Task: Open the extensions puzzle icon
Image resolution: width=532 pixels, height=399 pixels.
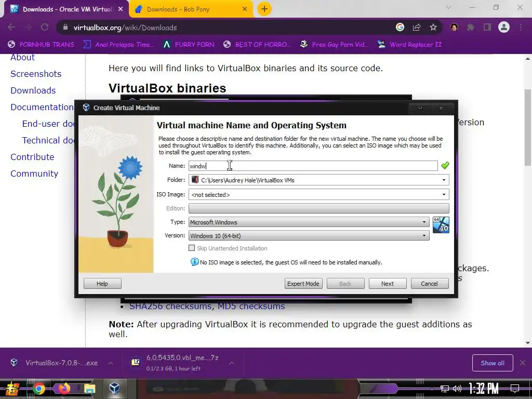Action: pyautogui.click(x=471, y=27)
